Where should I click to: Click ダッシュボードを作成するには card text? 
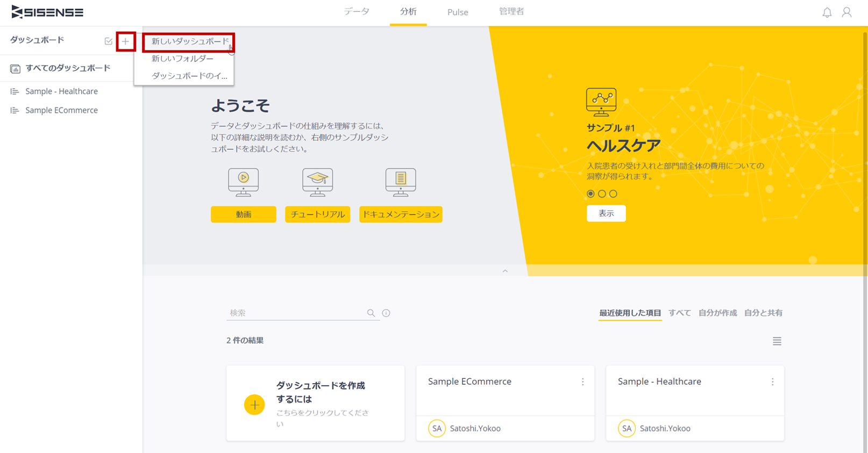pyautogui.click(x=321, y=392)
